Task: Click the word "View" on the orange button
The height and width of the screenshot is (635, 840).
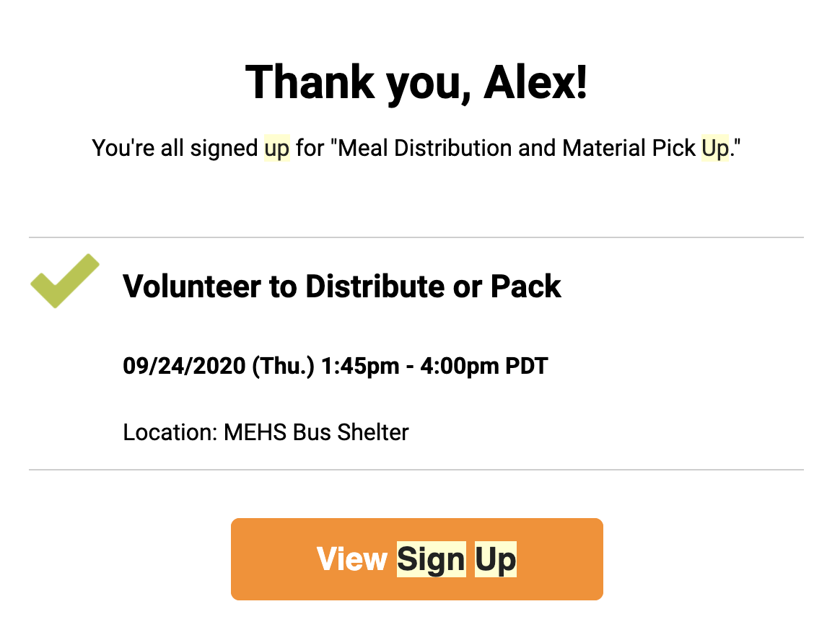Action: coord(352,559)
